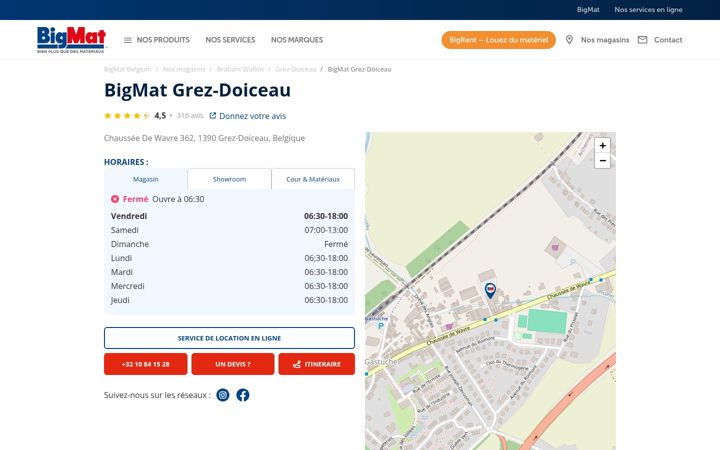Go to BigMat Belgium breadcrumb
The image size is (720, 450).
(x=127, y=69)
